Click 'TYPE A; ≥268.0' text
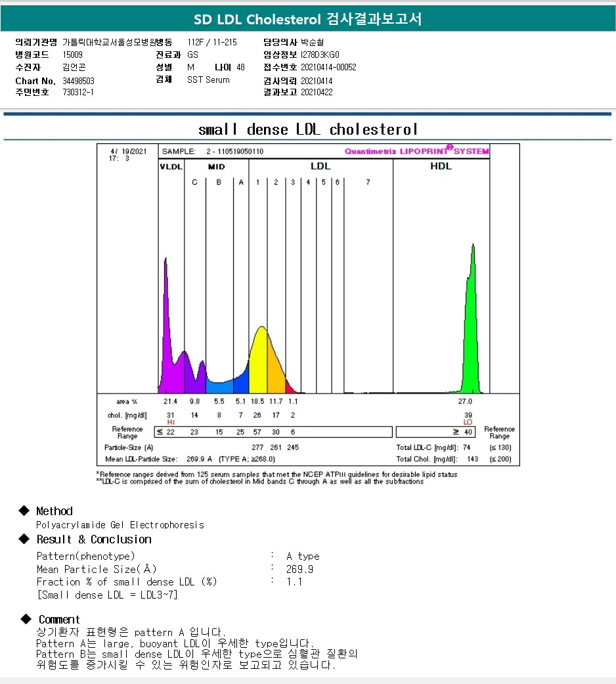 click(x=247, y=459)
